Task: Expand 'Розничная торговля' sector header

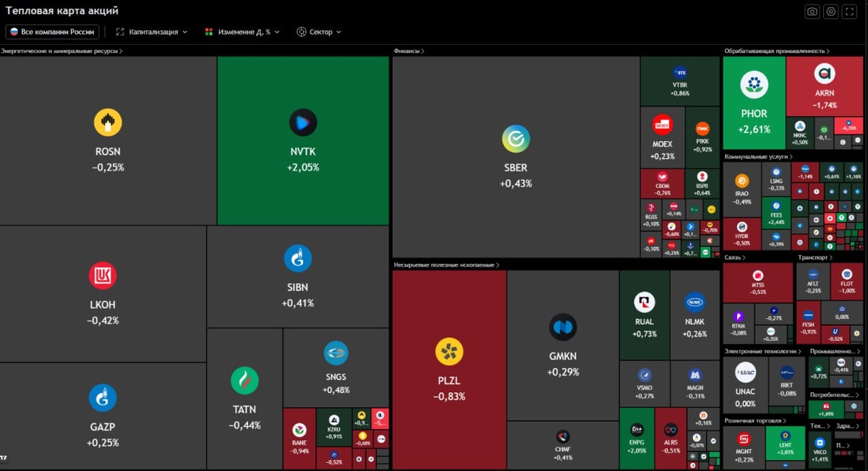Action: coord(754,420)
